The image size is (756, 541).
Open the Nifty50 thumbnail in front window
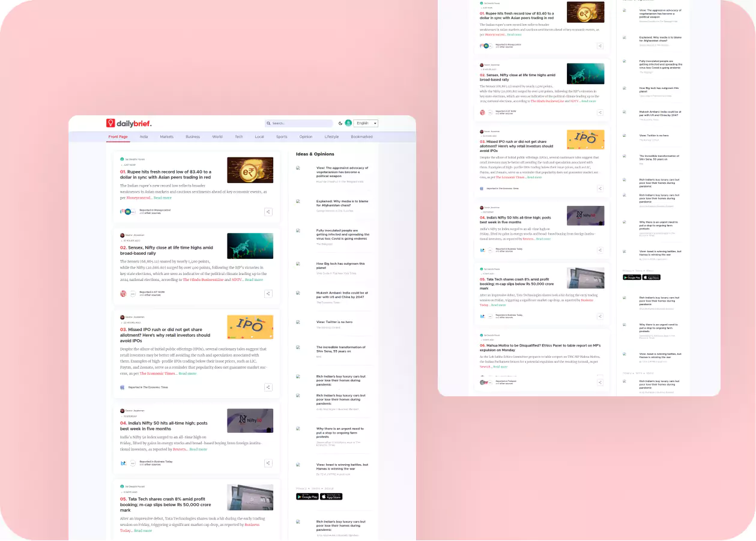pyautogui.click(x=250, y=421)
